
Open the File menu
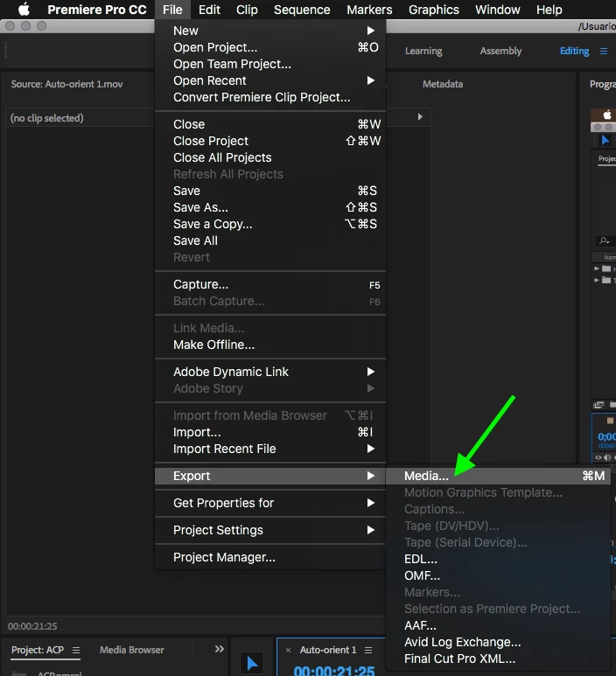(172, 10)
